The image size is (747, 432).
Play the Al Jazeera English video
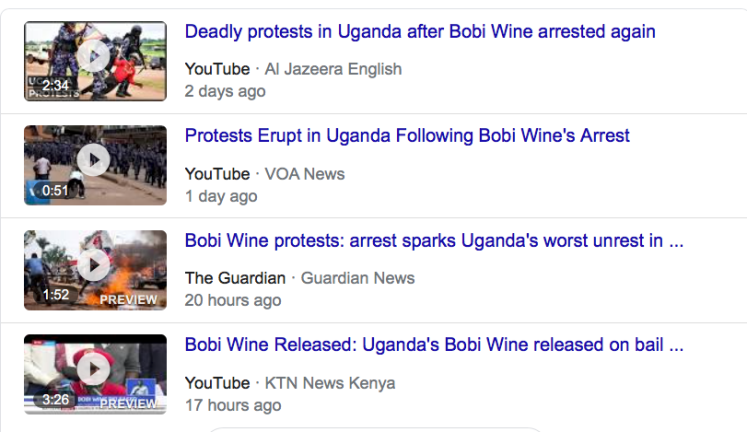tap(94, 57)
